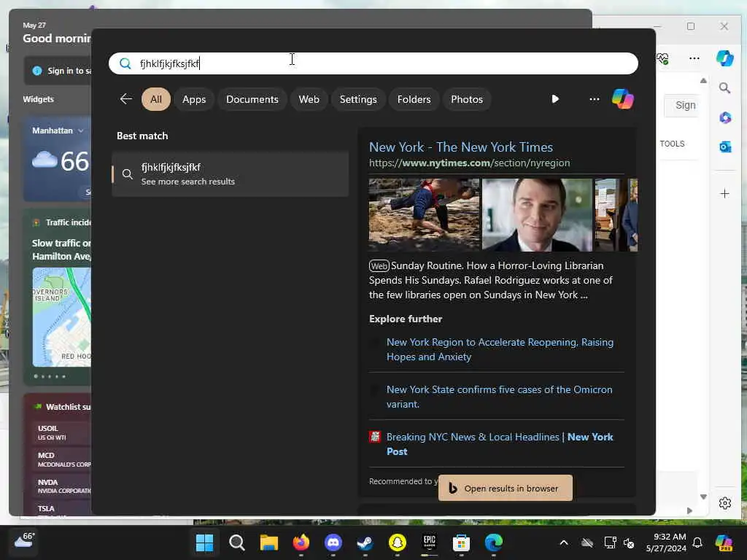The image size is (747, 560).
Task: Click USOIL row in Watchlist widget
Action: point(61,432)
